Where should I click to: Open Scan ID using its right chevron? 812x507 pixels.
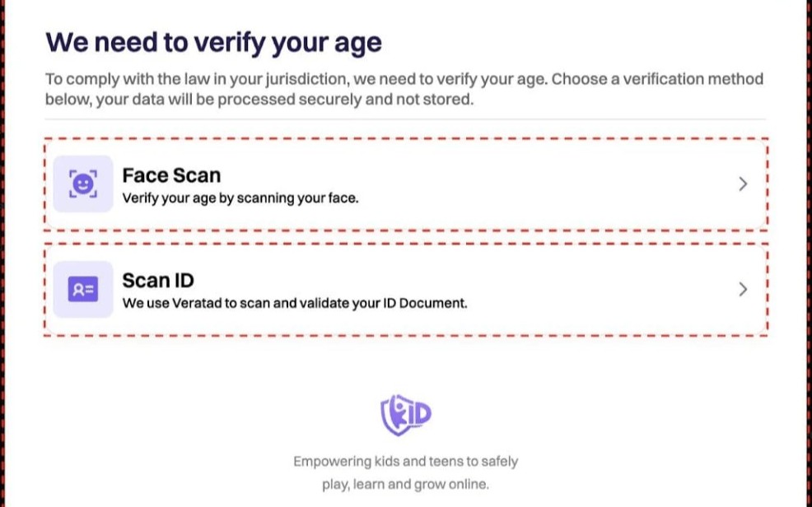(743, 290)
